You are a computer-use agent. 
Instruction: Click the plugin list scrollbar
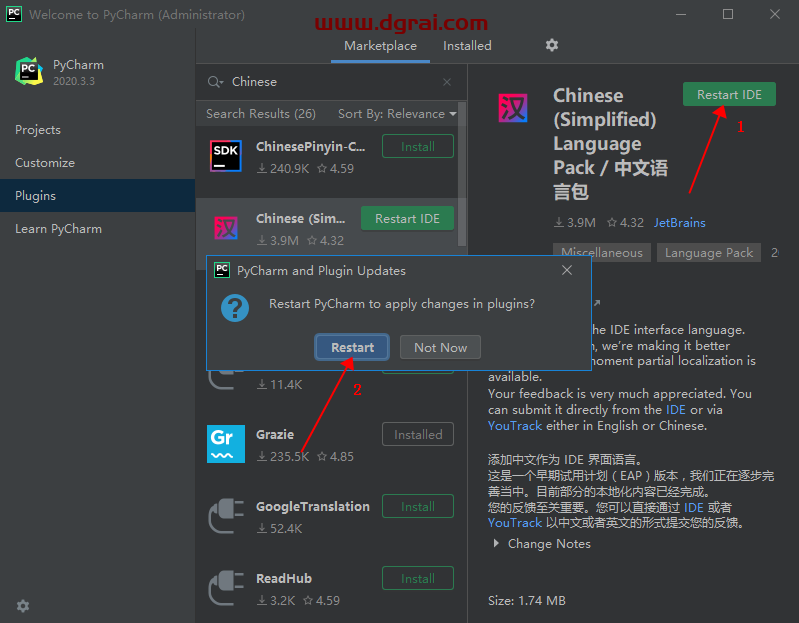pyautogui.click(x=462, y=174)
